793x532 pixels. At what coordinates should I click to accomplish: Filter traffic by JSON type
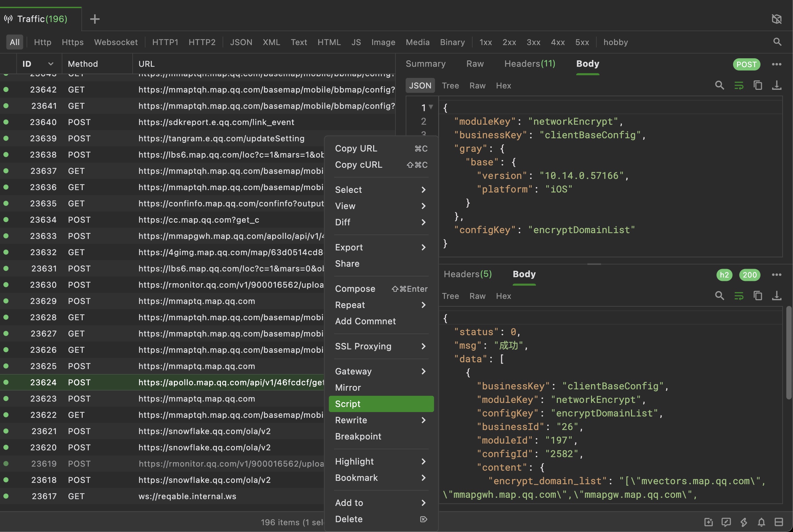[241, 42]
